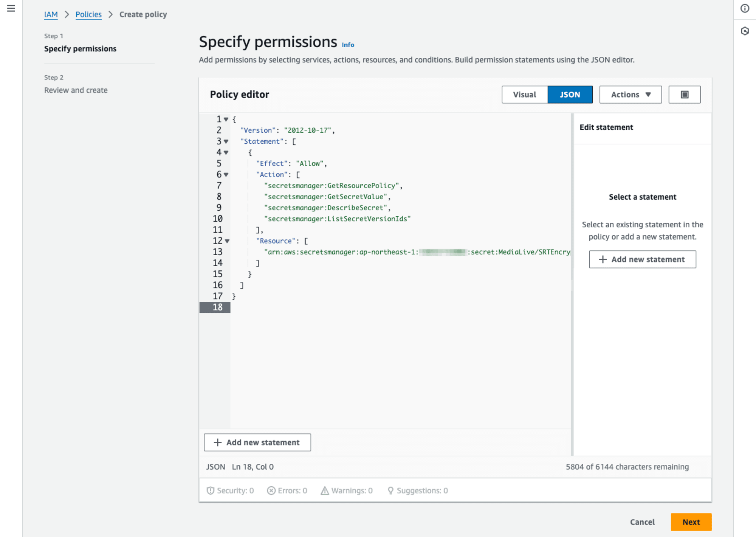Collapse the fold arrow on line 4

pos(226,152)
